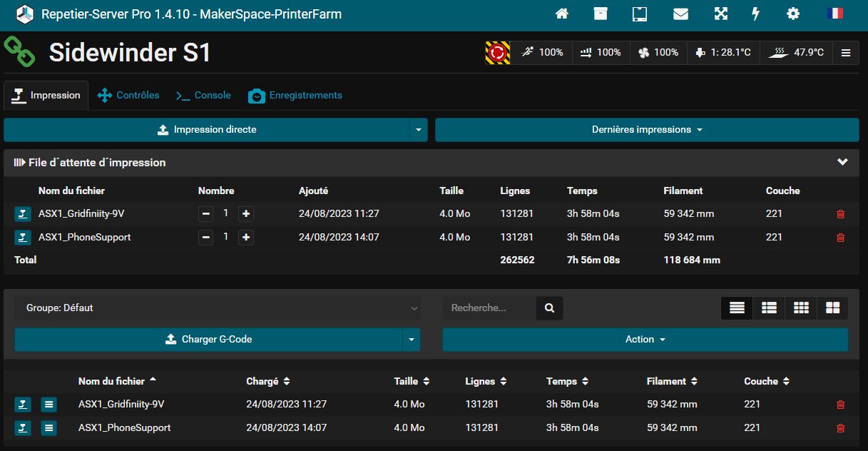Viewport: 868px width, 451px height.
Task: Click the Recherche search field
Action: [x=489, y=308]
